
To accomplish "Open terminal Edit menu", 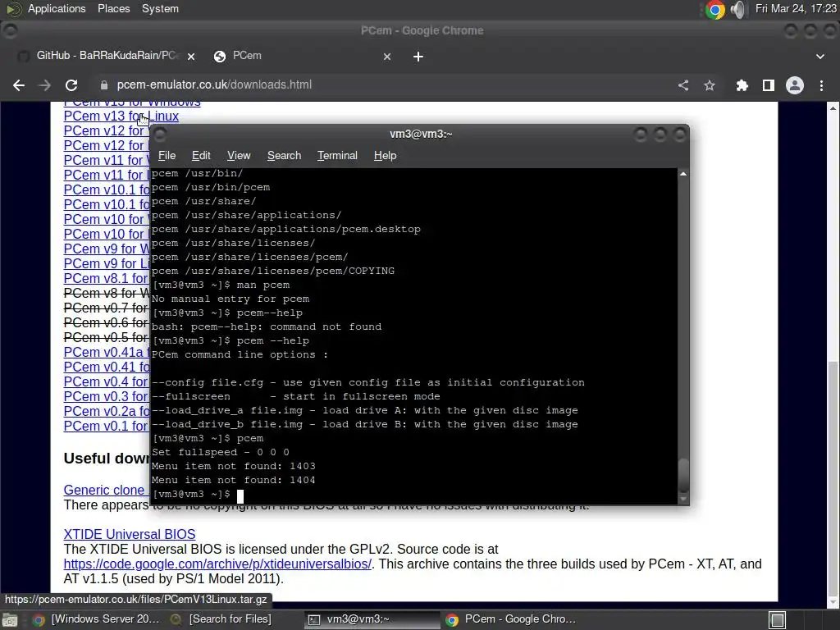I will [x=201, y=155].
